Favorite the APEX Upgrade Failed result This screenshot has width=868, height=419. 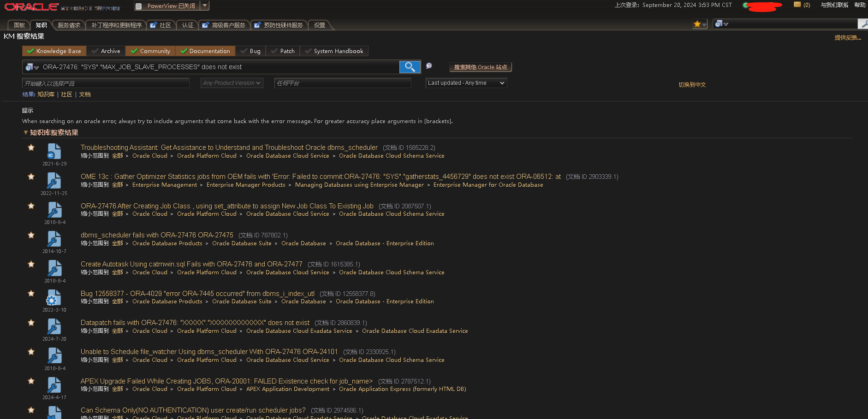(31, 381)
